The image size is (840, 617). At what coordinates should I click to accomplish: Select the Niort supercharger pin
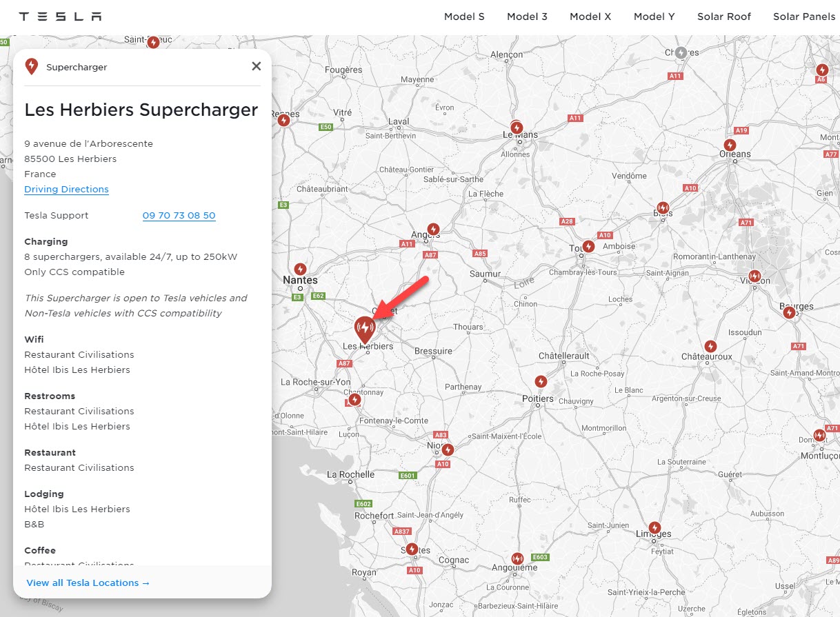[448, 449]
